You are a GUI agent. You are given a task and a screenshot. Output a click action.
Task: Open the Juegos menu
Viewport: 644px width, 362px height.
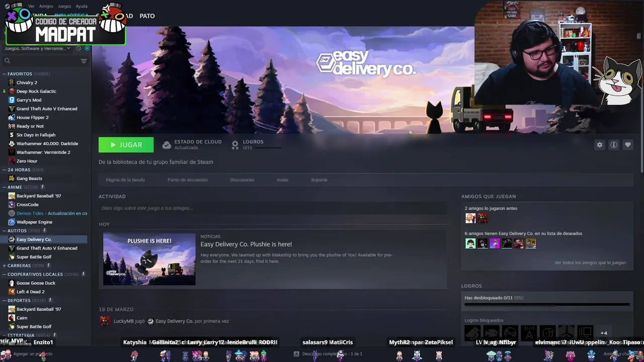point(64,6)
